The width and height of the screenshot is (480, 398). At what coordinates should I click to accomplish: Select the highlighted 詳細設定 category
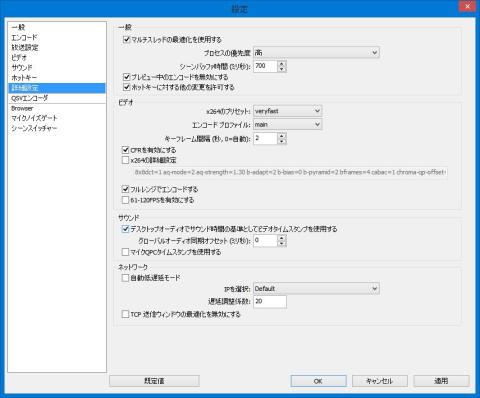pyautogui.click(x=57, y=88)
